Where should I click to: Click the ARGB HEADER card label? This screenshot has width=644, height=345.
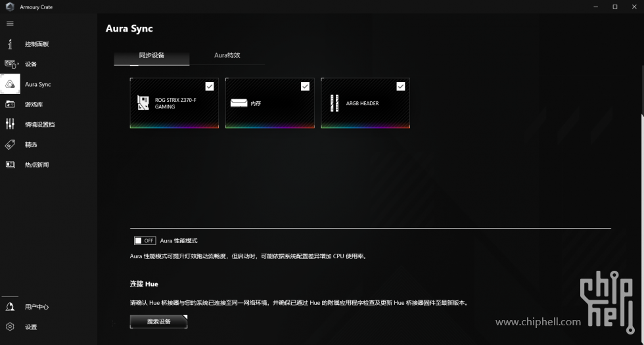click(x=362, y=104)
